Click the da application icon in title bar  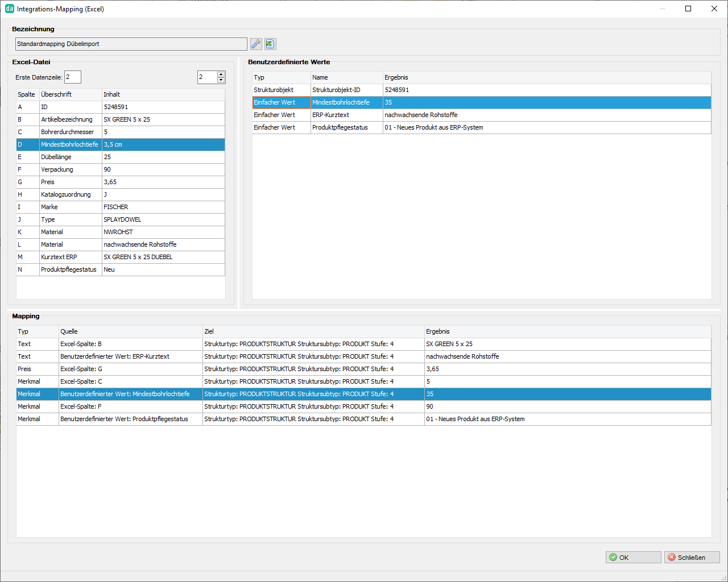[x=9, y=9]
